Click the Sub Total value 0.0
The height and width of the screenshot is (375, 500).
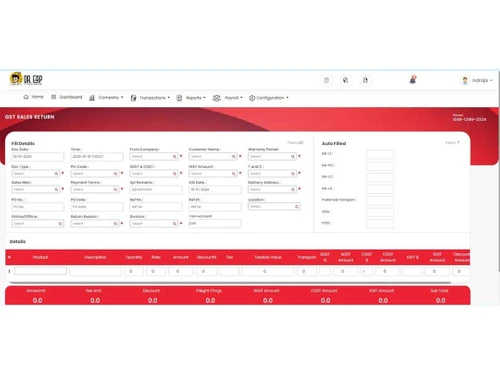tap(440, 300)
